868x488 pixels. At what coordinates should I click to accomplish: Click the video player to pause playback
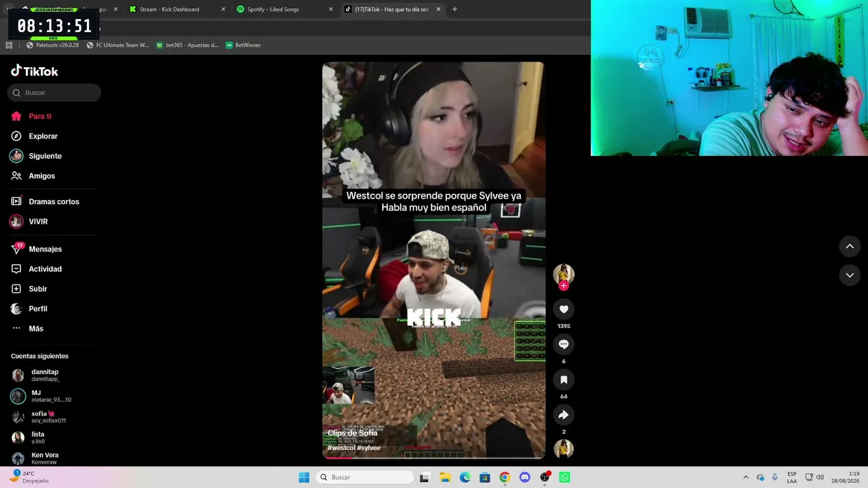(433, 260)
